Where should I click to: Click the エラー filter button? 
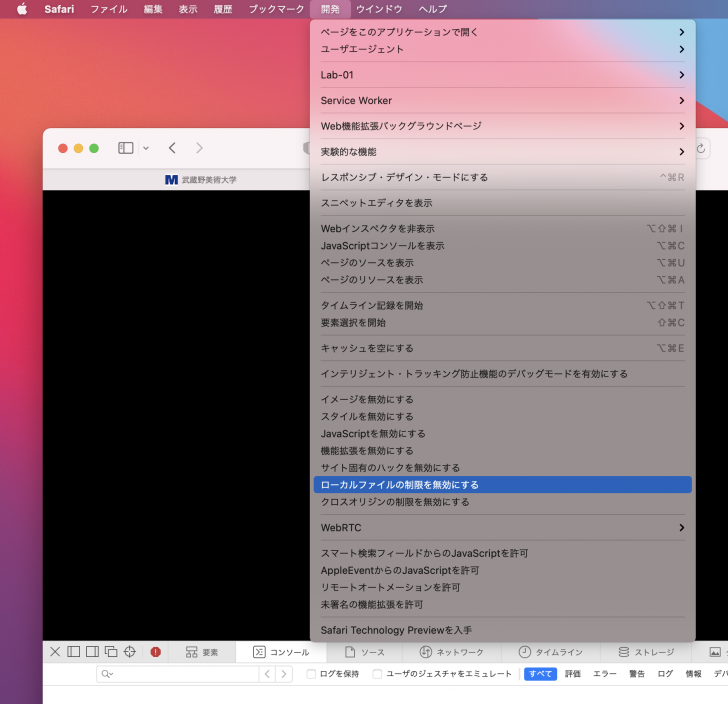coord(605,674)
